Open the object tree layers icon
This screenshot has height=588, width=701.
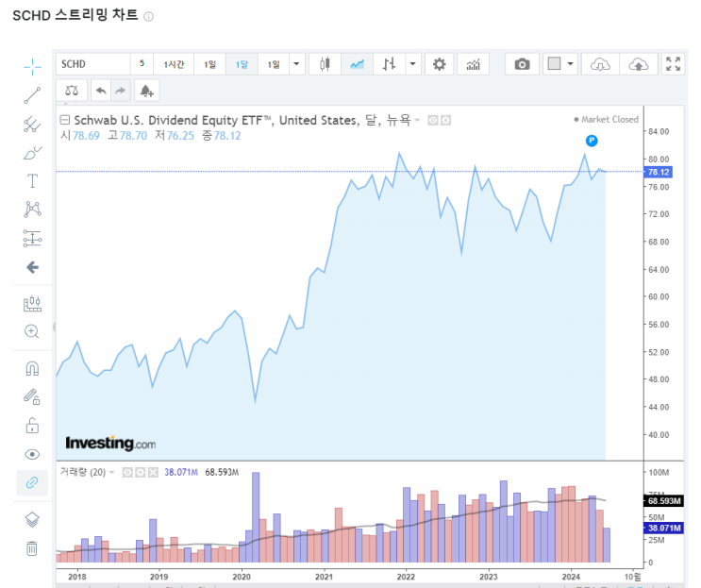[32, 520]
